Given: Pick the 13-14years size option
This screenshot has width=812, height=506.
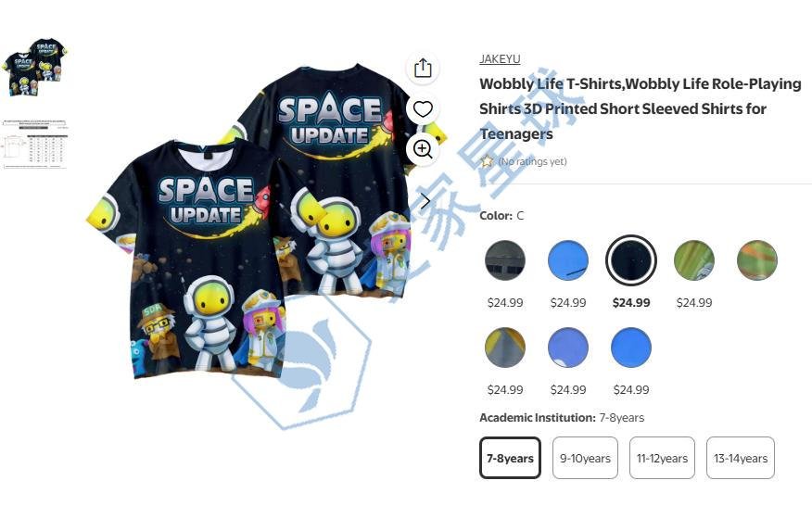Looking at the screenshot, I should 741,458.
